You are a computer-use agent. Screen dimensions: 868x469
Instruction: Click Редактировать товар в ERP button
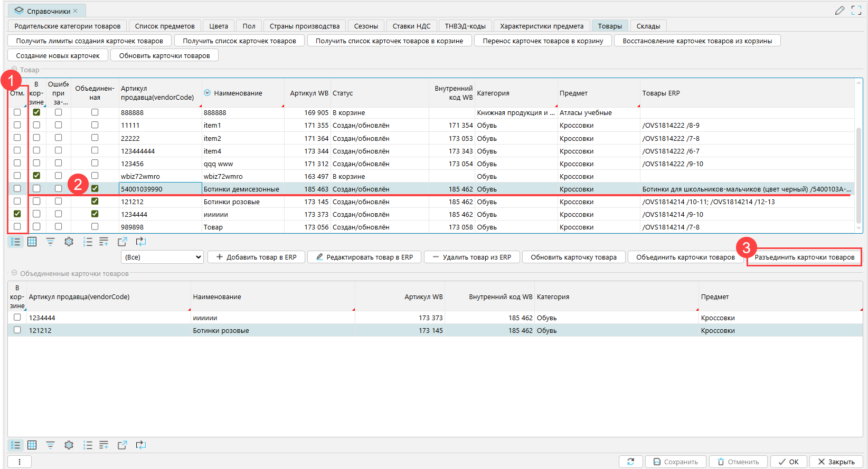coord(364,257)
